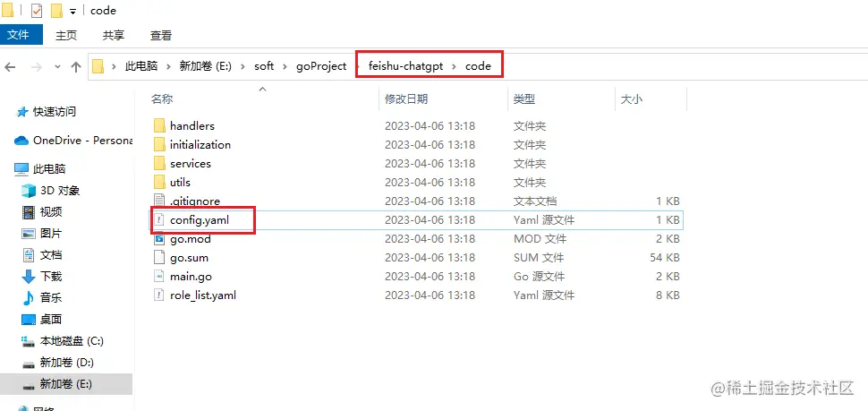The width and height of the screenshot is (868, 411).
Task: Click the MOD 文件 type cell
Action: [x=540, y=239]
